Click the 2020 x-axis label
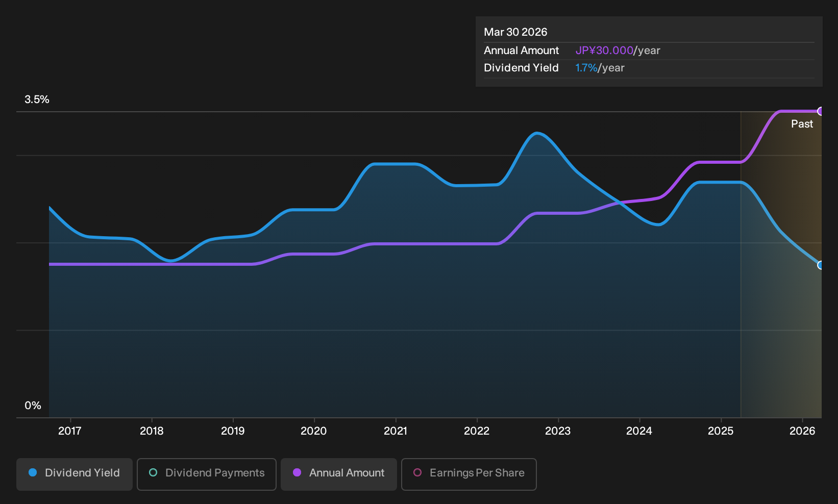This screenshot has height=504, width=838. (314, 431)
